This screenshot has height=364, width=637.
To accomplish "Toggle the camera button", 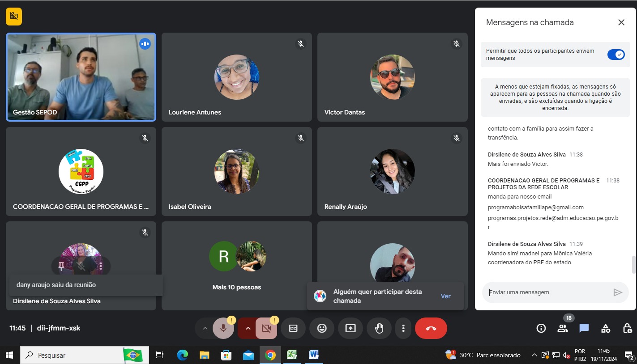I will [266, 328].
